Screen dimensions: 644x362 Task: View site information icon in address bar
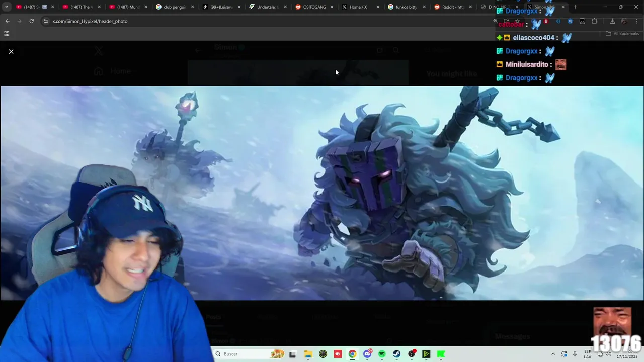[46, 21]
